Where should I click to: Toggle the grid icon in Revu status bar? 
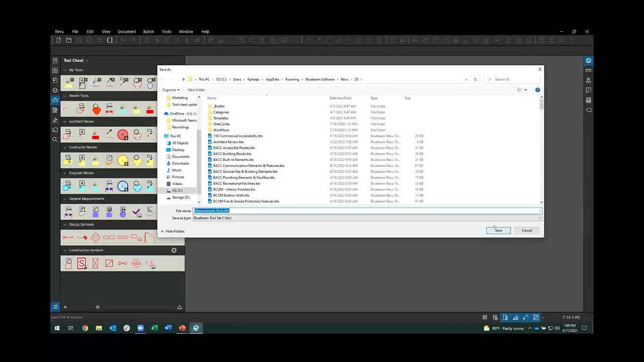pyautogui.click(x=485, y=317)
